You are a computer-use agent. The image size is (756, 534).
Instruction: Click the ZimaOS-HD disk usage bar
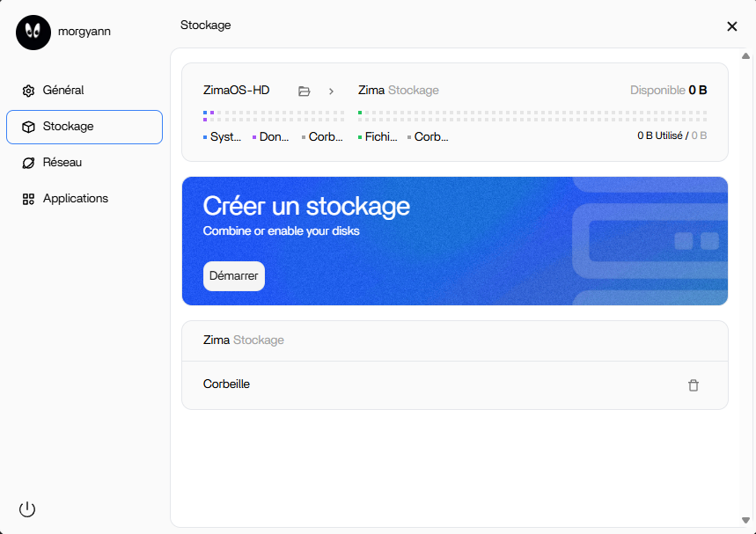pos(274,116)
